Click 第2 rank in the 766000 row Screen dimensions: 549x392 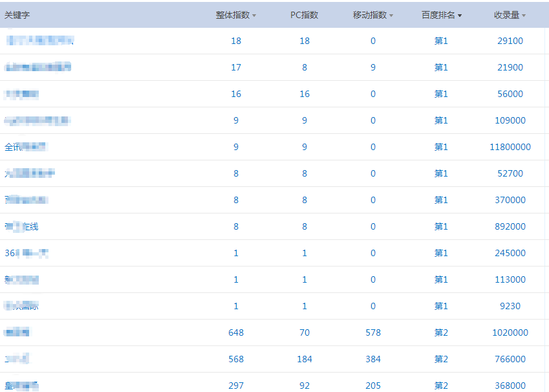coord(441,359)
